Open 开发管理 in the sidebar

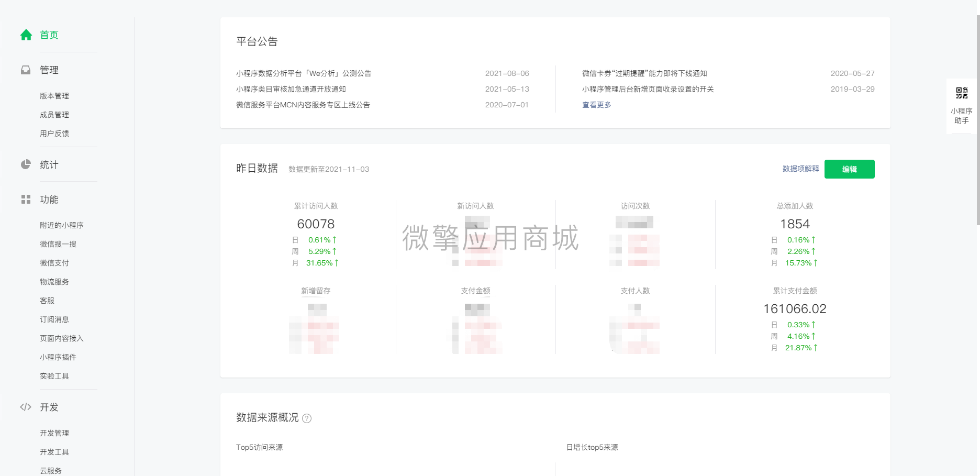54,433
